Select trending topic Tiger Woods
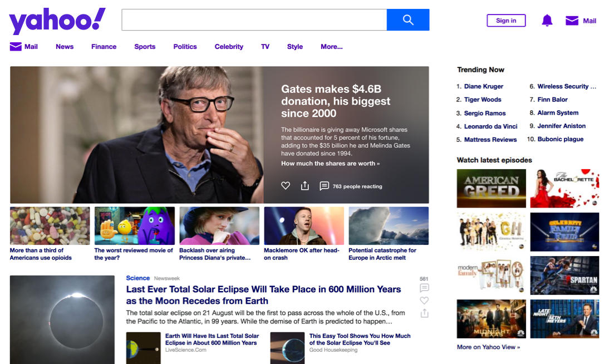This screenshot has width=609, height=364. click(483, 100)
